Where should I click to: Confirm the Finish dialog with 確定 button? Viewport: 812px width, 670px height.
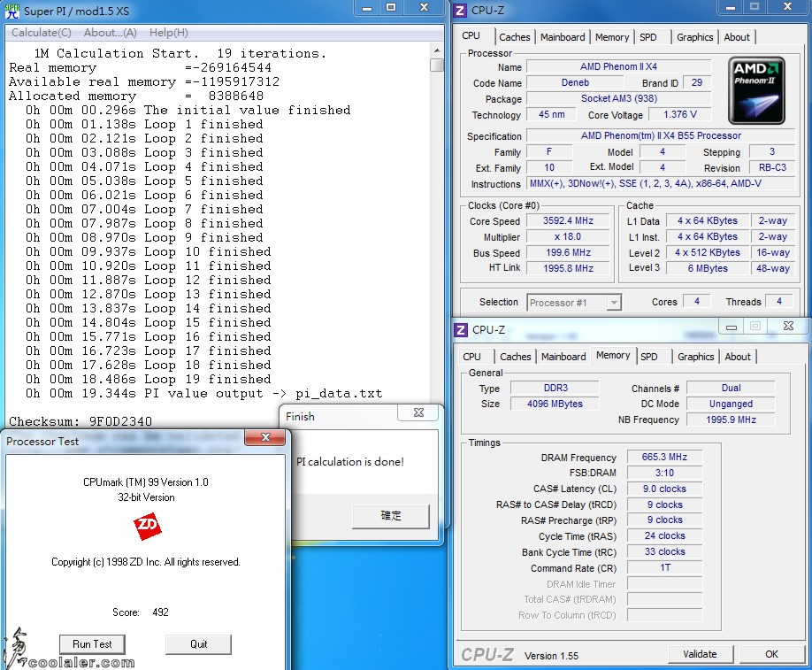390,516
